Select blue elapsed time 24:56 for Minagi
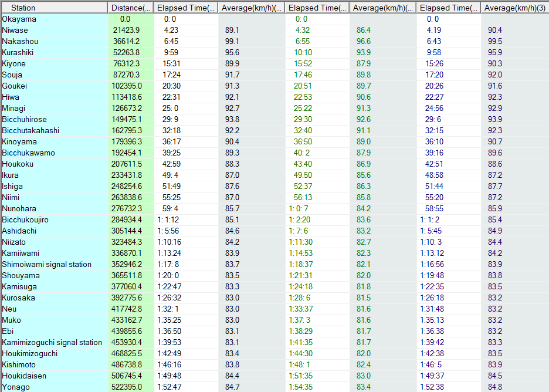Viewport: 549px width, 392px height. coord(434,108)
